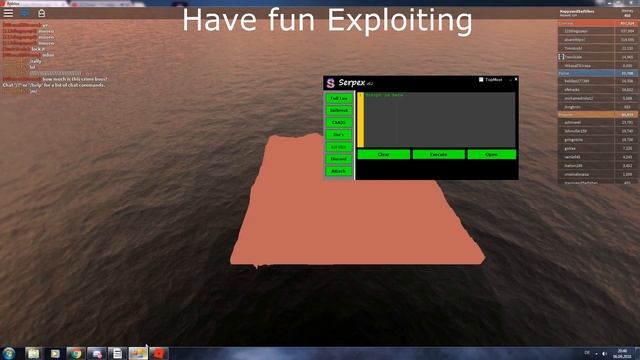640x360 pixels.
Task: Clear the script editor with Clear button
Action: tap(384, 154)
